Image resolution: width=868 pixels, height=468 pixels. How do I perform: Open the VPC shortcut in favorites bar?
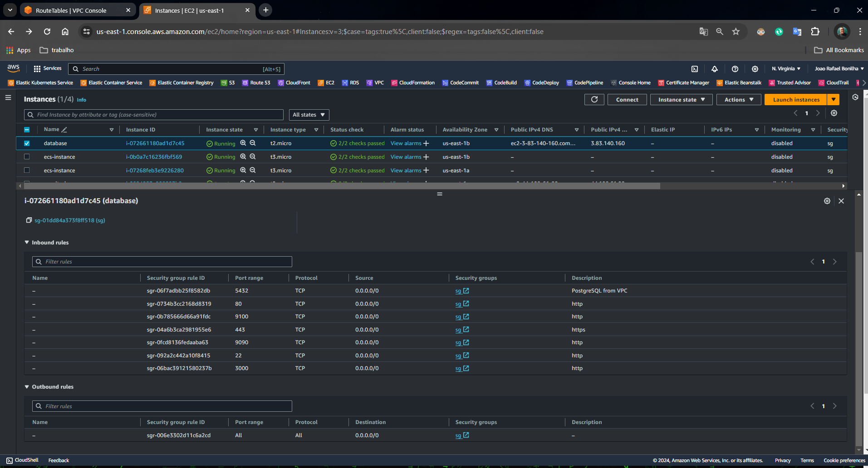coord(375,83)
